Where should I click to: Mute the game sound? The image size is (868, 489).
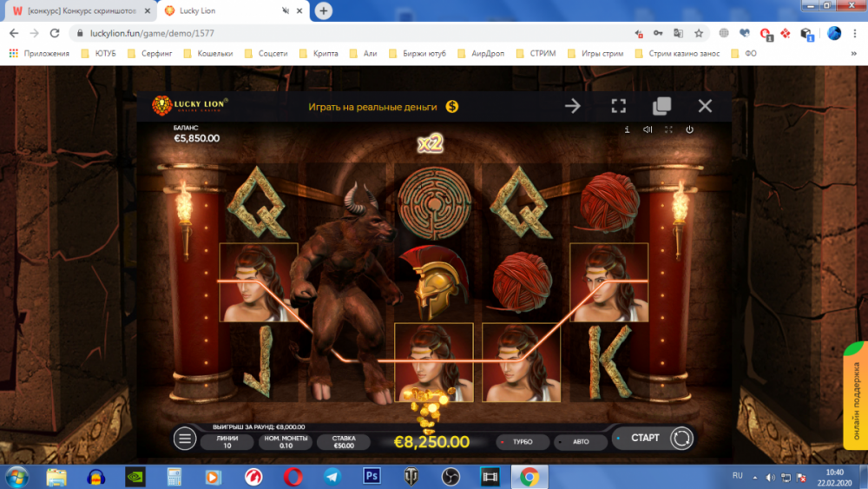pos(648,129)
